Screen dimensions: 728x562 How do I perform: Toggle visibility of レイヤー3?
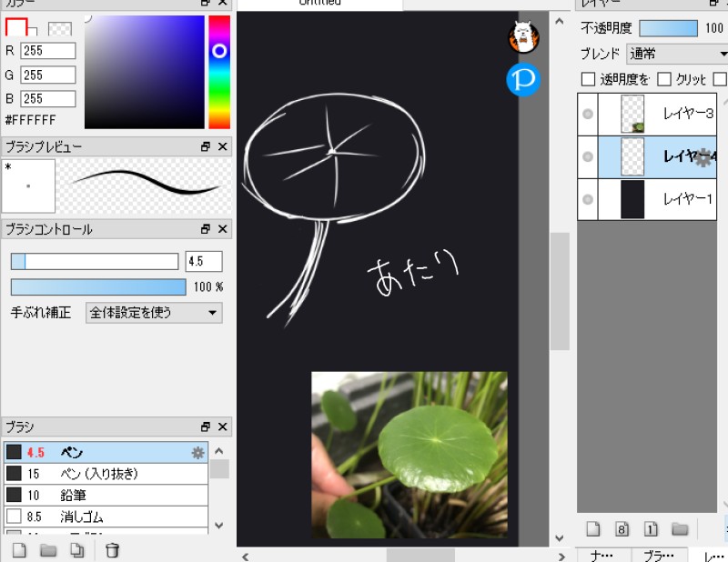click(x=588, y=115)
